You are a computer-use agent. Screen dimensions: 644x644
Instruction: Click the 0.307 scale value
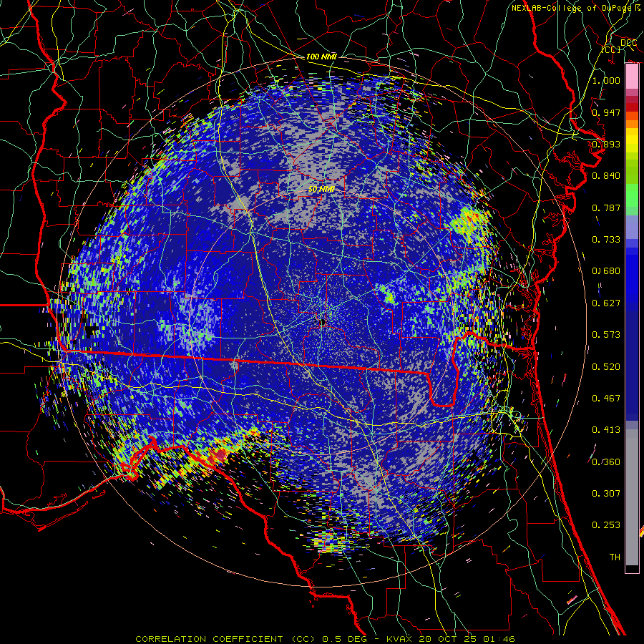[x=606, y=494]
